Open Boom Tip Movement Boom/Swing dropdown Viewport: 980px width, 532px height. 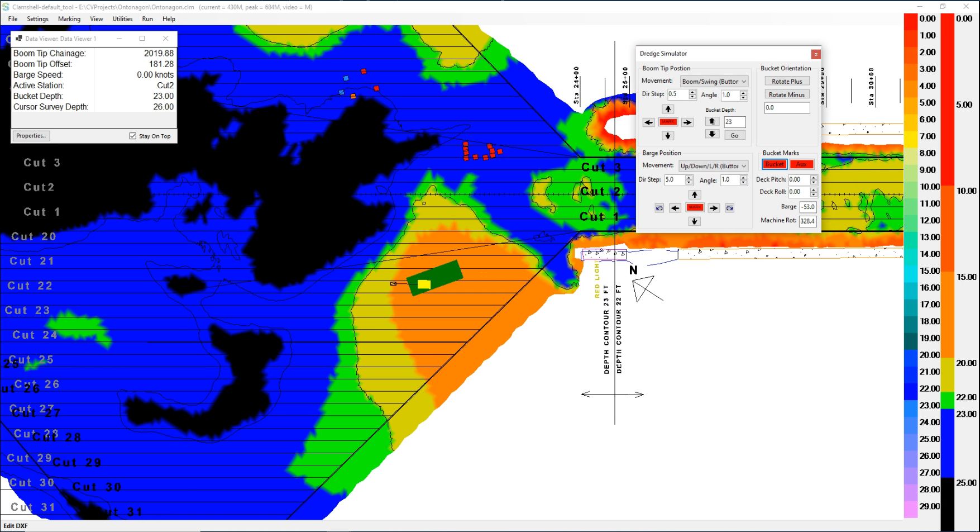pos(714,82)
